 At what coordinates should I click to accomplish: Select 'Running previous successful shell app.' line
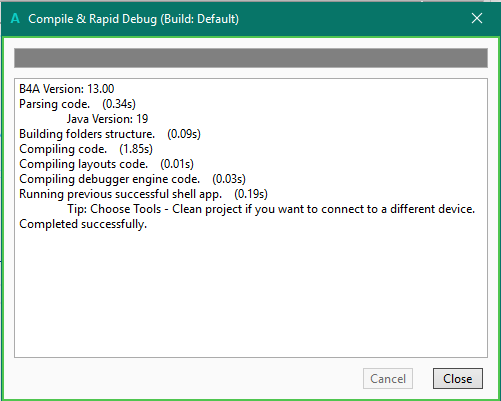coord(120,194)
